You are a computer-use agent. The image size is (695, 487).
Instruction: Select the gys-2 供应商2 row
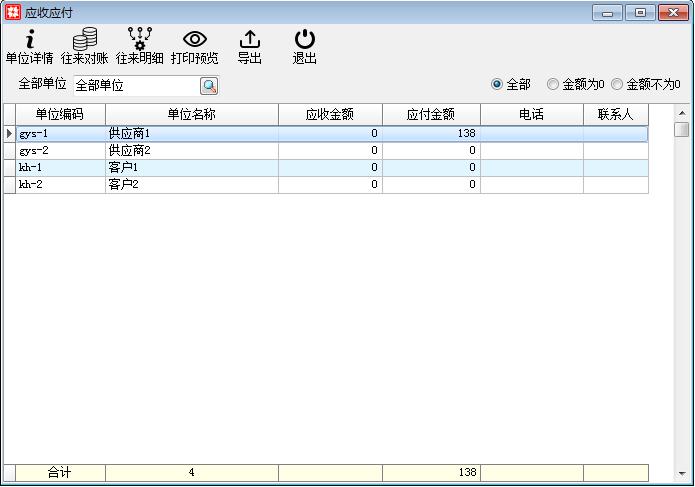click(190, 150)
